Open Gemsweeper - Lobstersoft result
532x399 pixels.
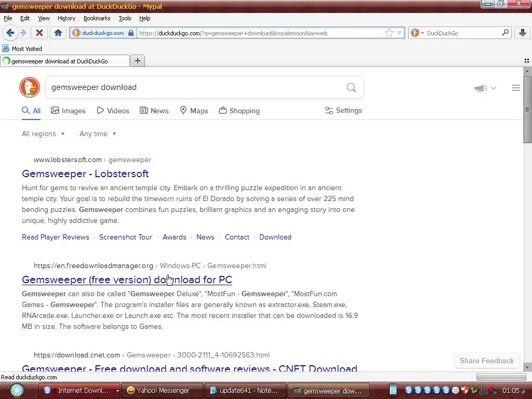point(85,174)
